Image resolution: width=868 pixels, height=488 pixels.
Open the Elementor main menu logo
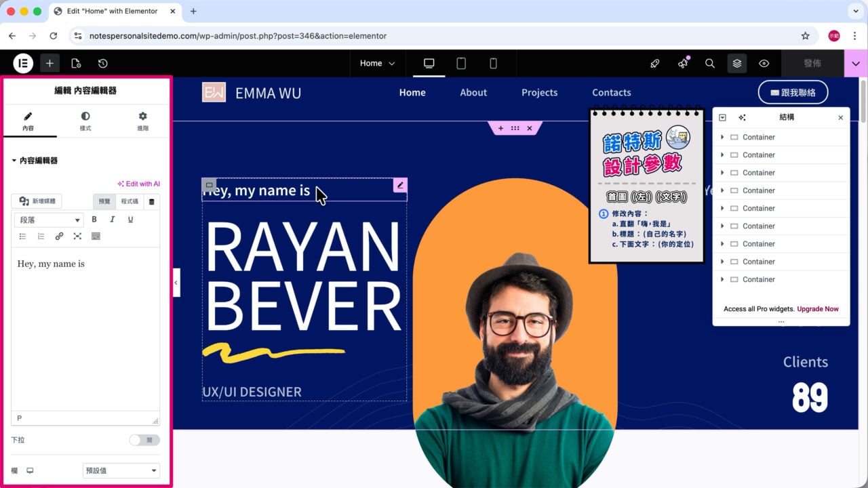tap(23, 63)
